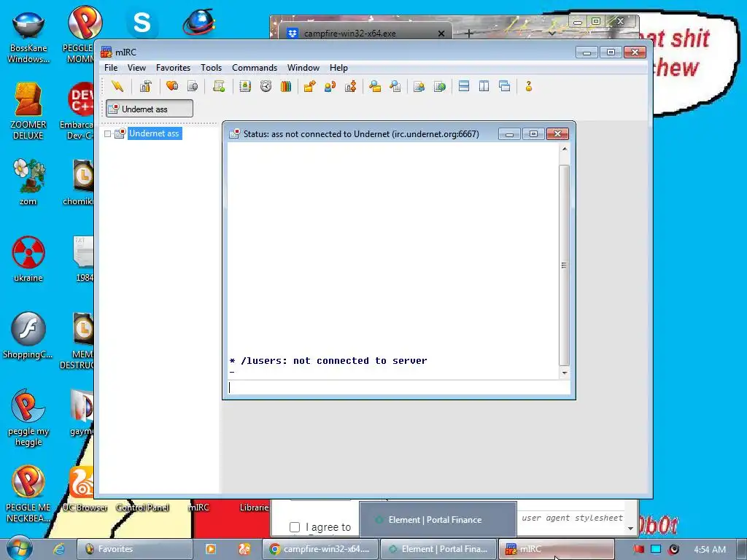This screenshot has height=560, width=747.
Task: Click the Windows Start button
Action: (x=19, y=548)
